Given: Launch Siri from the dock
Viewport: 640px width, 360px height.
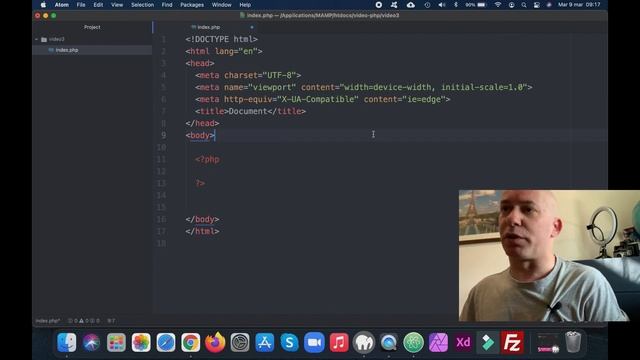Looking at the screenshot, I should [91, 342].
